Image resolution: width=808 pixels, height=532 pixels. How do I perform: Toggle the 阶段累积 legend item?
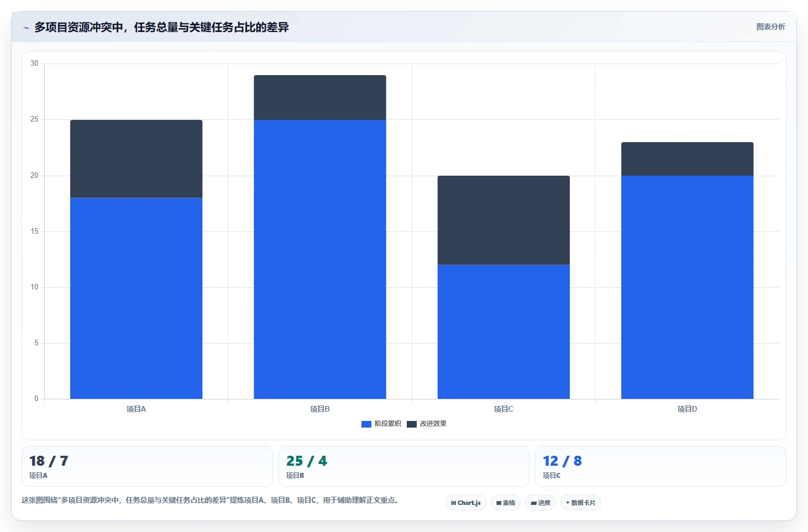tap(381, 424)
